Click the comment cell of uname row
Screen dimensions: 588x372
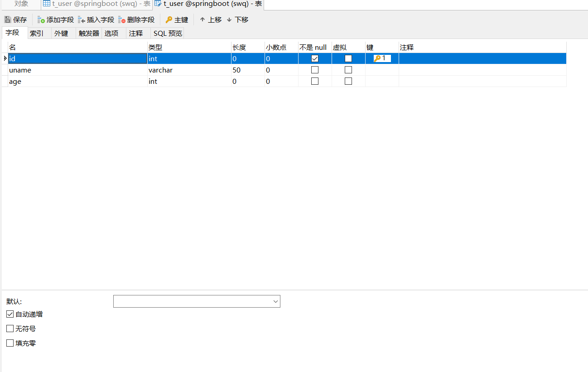pyautogui.click(x=482, y=70)
